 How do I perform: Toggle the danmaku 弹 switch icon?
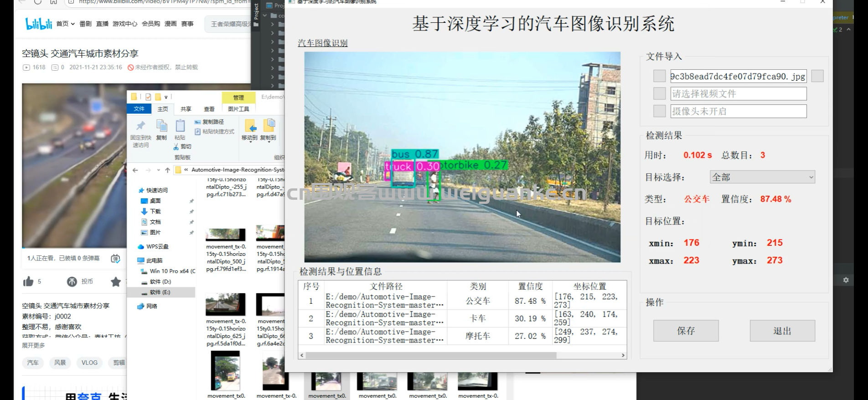115,258
